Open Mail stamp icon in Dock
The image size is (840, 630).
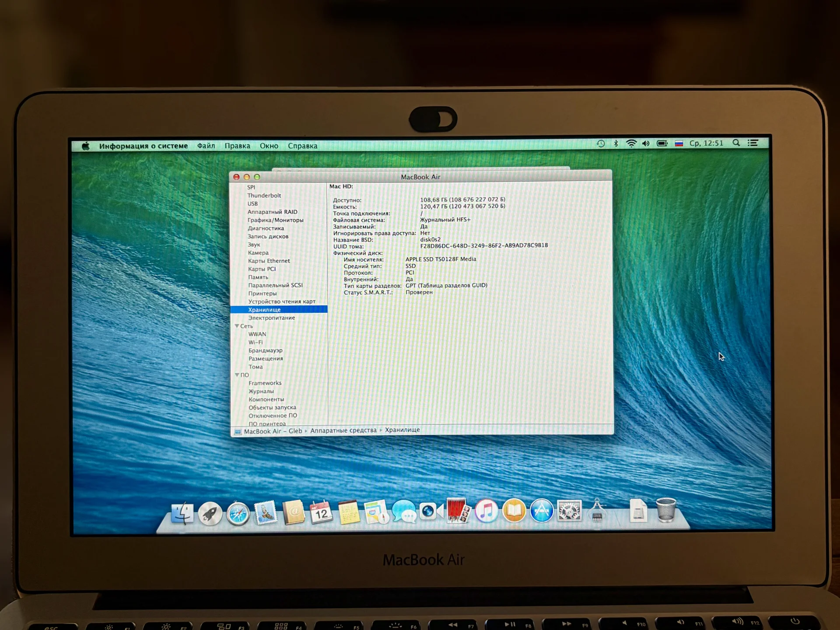(266, 512)
